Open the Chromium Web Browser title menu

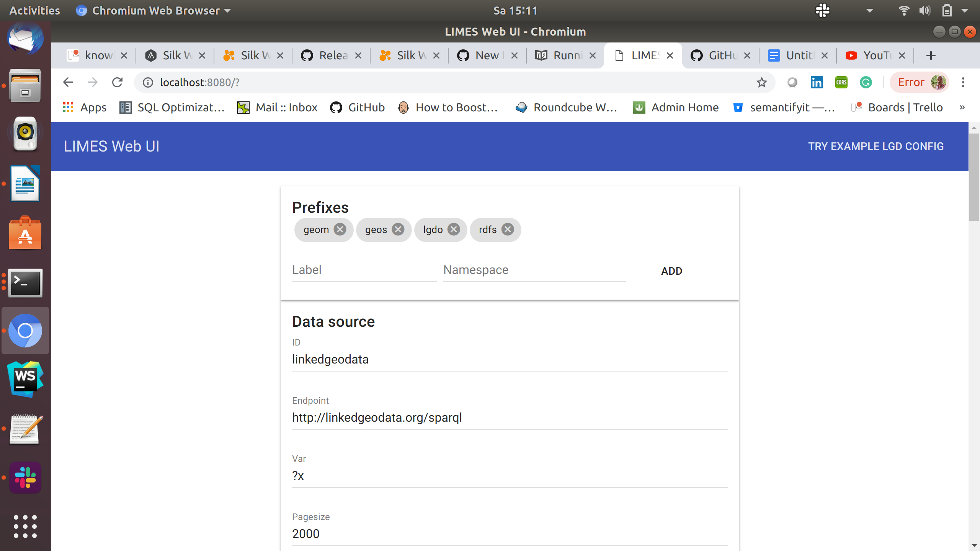tap(153, 10)
